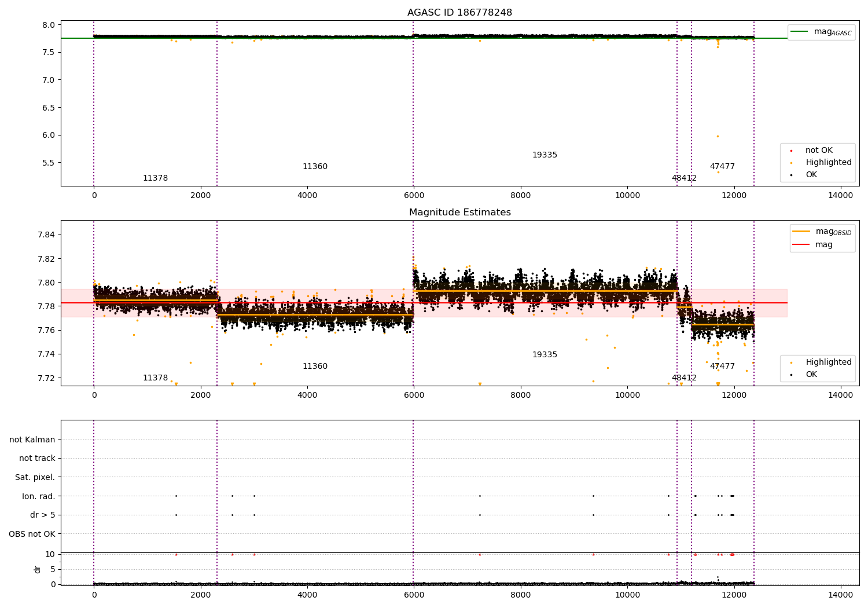Click y-axis tick 7.84 on middle plot
The width and height of the screenshot is (868, 608).
(x=46, y=235)
